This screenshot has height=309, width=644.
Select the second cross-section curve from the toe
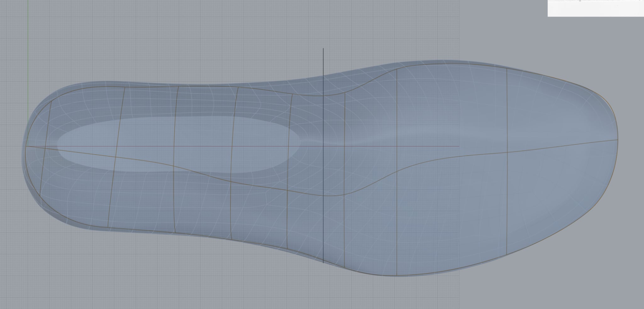click(397, 220)
